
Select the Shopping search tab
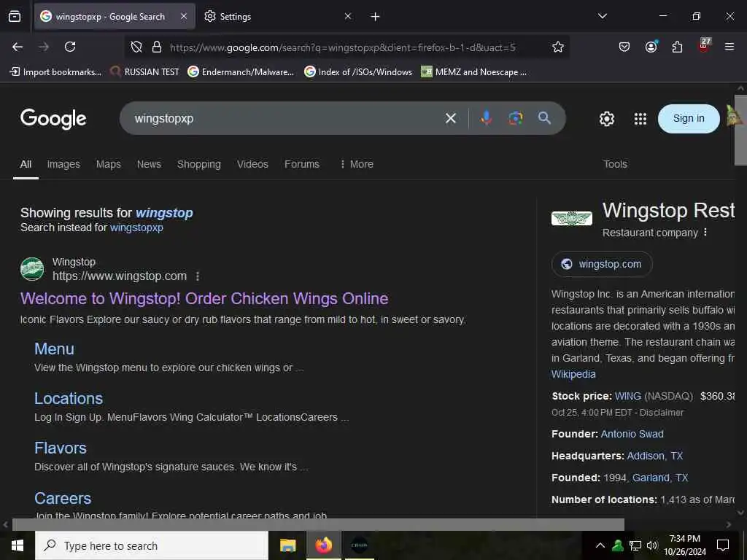pos(198,164)
